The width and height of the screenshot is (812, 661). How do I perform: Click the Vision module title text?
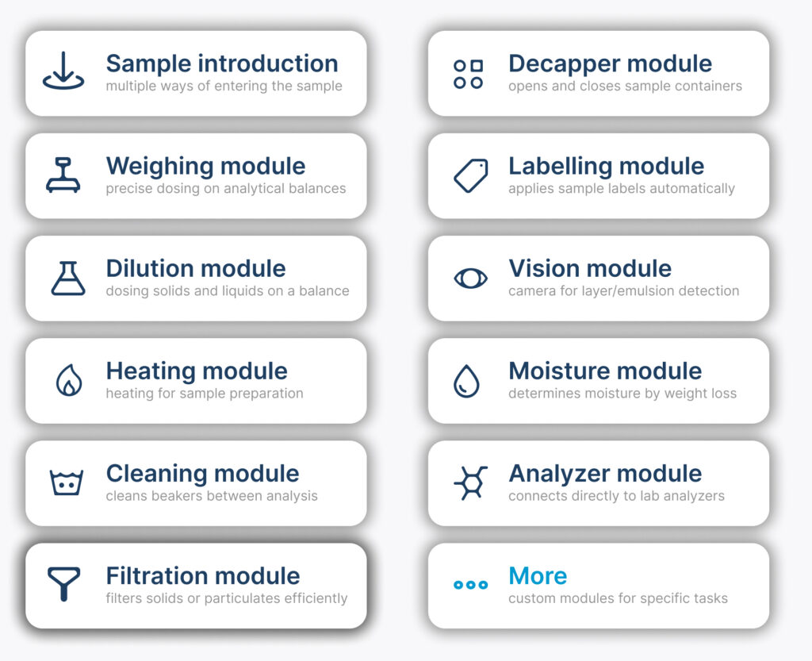pos(590,268)
